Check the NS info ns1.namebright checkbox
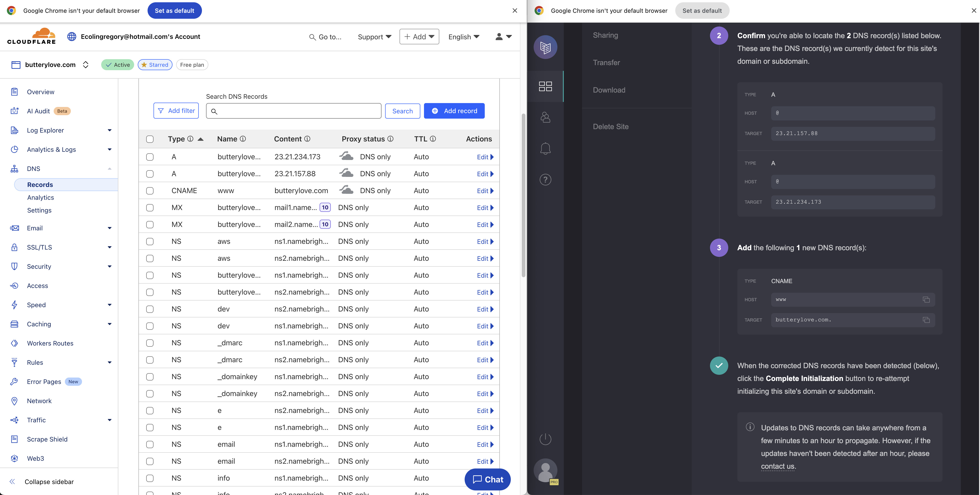The width and height of the screenshot is (980, 495). click(x=150, y=478)
